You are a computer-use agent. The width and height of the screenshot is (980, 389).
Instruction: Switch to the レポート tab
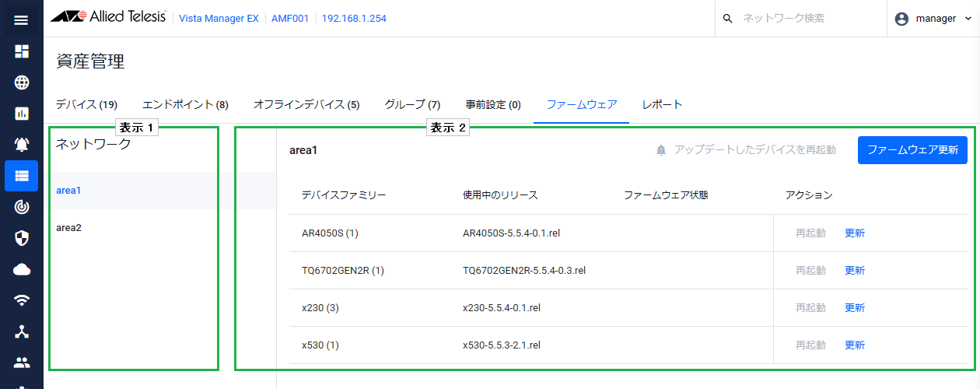tap(663, 104)
